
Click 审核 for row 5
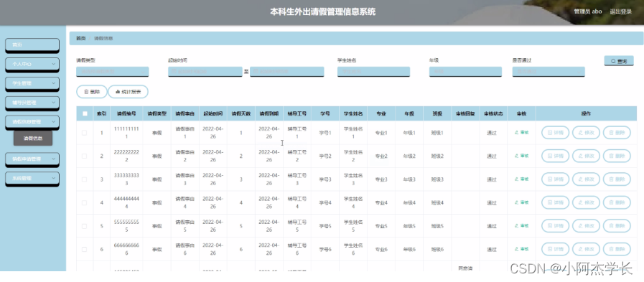(x=522, y=226)
